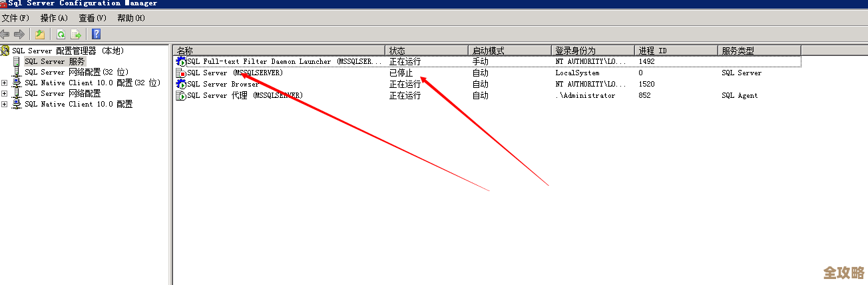Select the SQL Server 网络配置 (32 位) label
This screenshot has width=868, height=285.
77,73
